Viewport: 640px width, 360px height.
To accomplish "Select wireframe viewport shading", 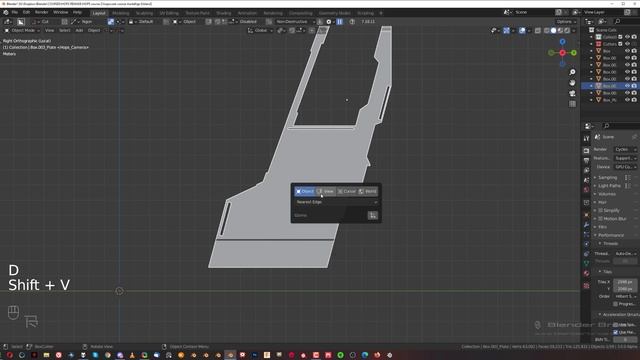I will (x=547, y=31).
